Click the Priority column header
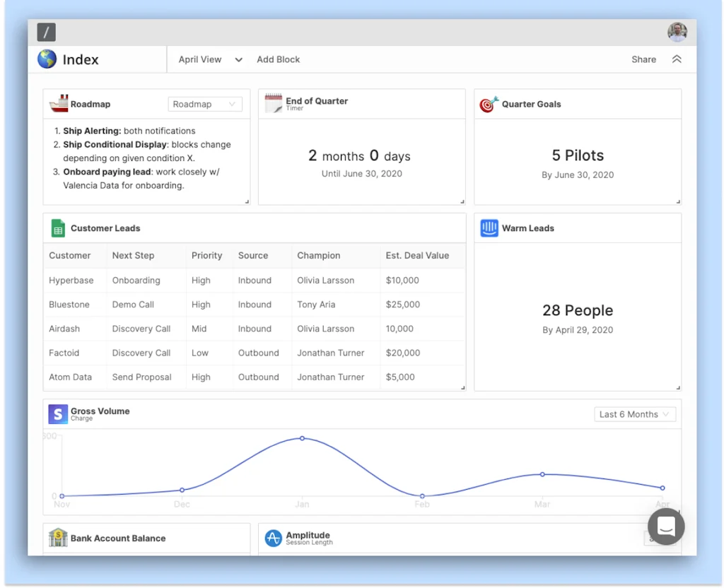The width and height of the screenshot is (724, 588). [206, 255]
